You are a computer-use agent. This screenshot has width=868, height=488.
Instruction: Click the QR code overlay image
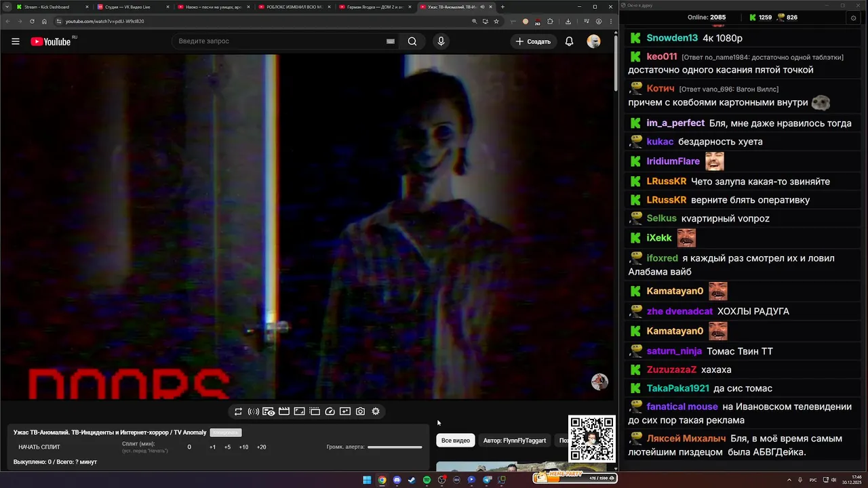592,439
